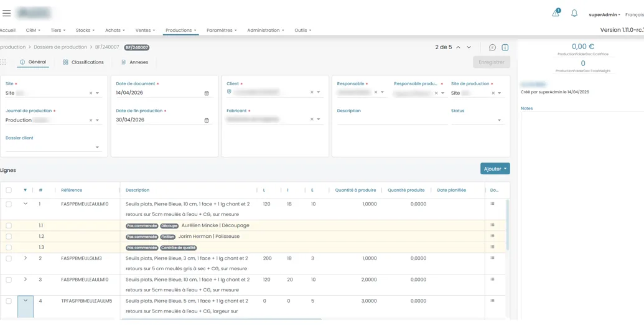Tick checkbox for sub-line 1.2
This screenshot has width=644, height=325.
click(9, 237)
